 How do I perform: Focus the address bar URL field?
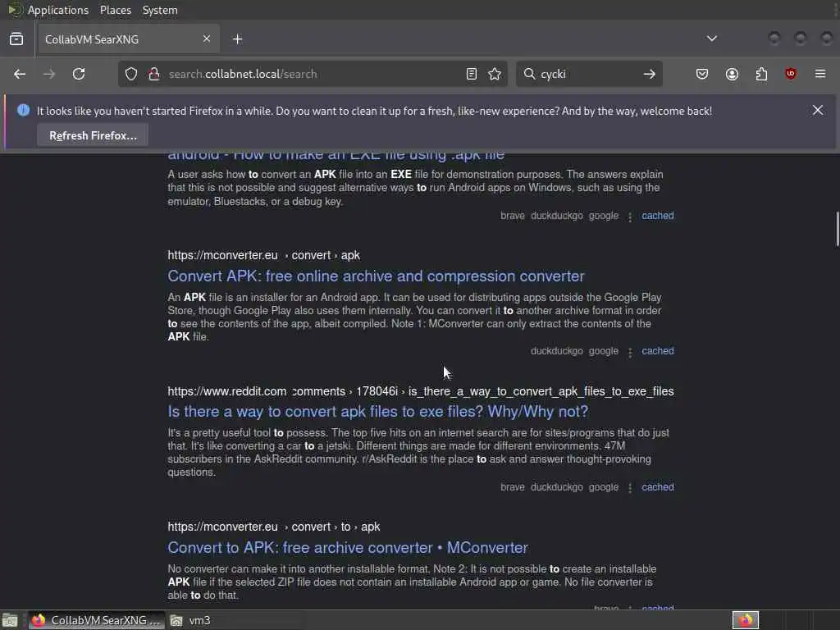[x=313, y=74]
